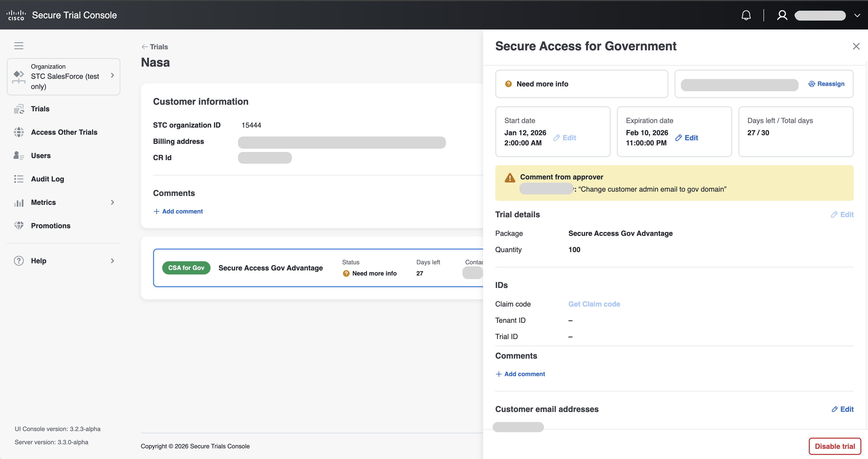Click the Audit Log list icon
Screen dimensions: 868x459
click(x=19, y=179)
